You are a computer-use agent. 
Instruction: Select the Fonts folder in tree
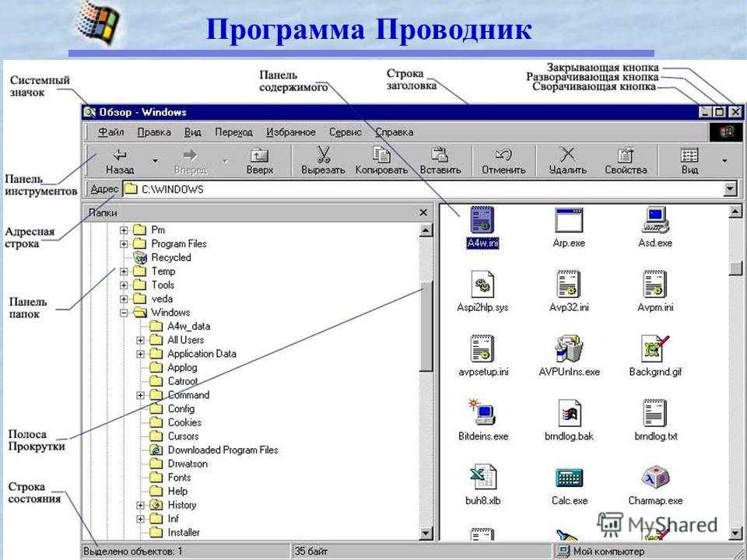point(170,478)
